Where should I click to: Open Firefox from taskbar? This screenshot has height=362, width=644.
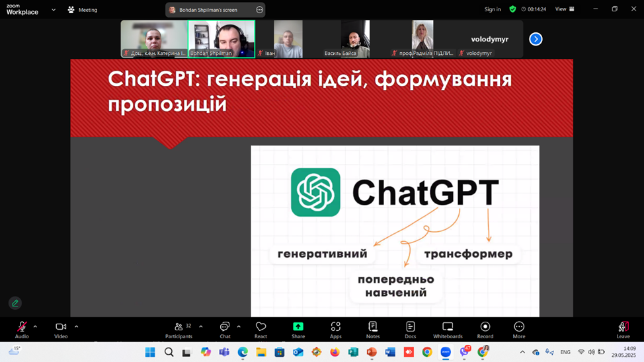click(335, 352)
